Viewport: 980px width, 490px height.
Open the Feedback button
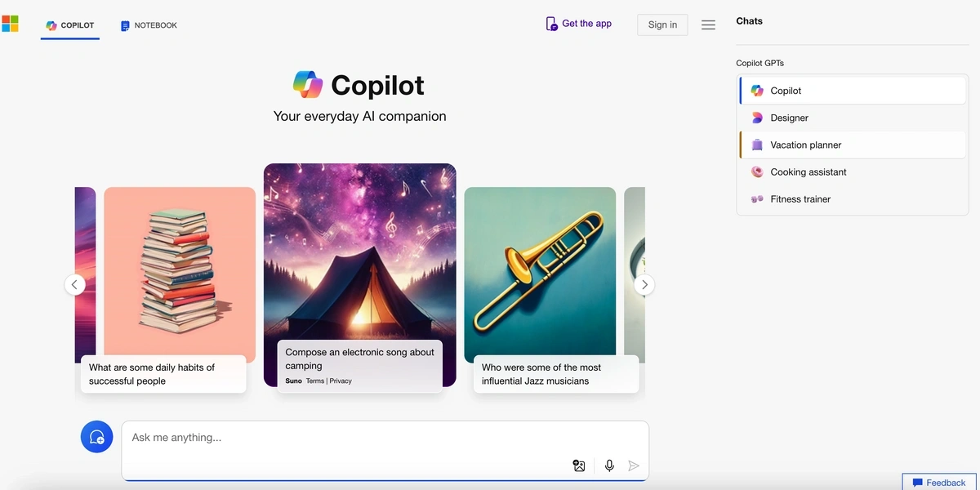(939, 483)
